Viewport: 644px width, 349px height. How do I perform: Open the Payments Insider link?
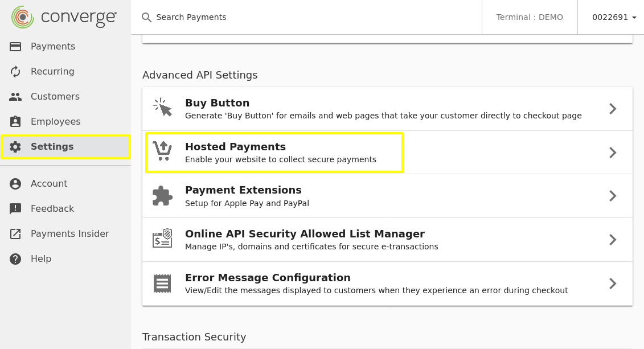click(x=69, y=234)
